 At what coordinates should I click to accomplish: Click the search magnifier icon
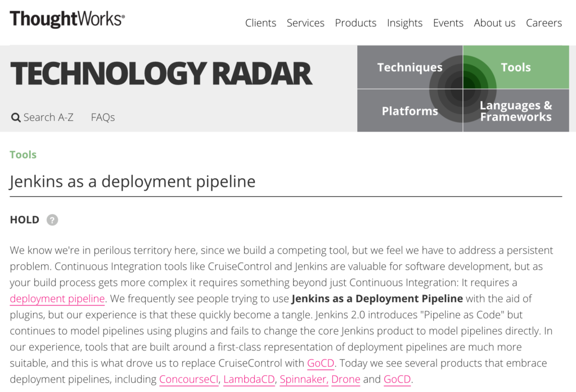(x=16, y=118)
